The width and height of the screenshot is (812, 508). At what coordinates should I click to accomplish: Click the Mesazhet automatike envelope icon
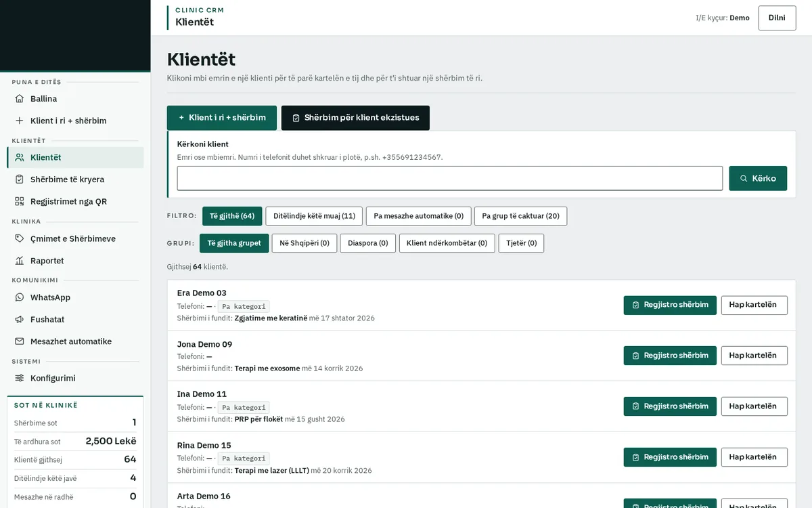click(20, 341)
